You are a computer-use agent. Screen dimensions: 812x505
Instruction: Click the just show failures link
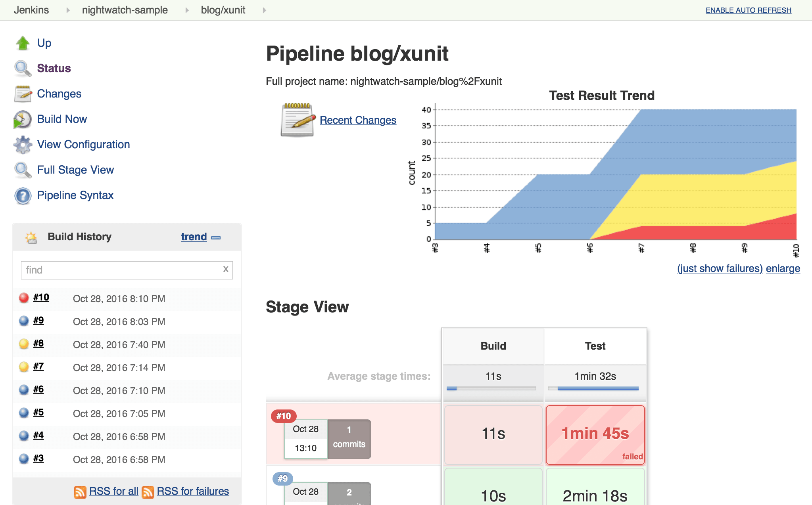pyautogui.click(x=720, y=269)
